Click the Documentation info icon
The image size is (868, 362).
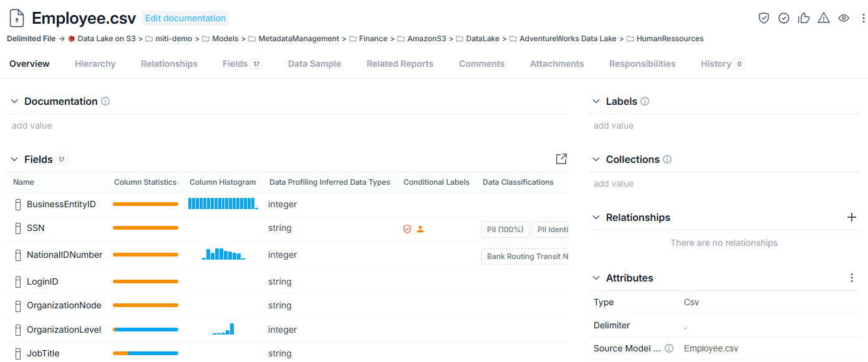pyautogui.click(x=105, y=101)
